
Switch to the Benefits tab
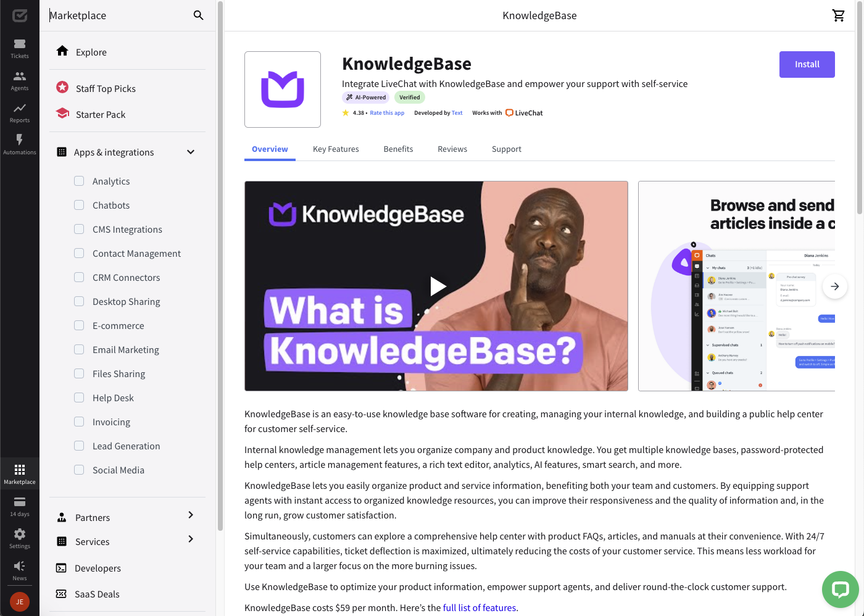click(398, 149)
